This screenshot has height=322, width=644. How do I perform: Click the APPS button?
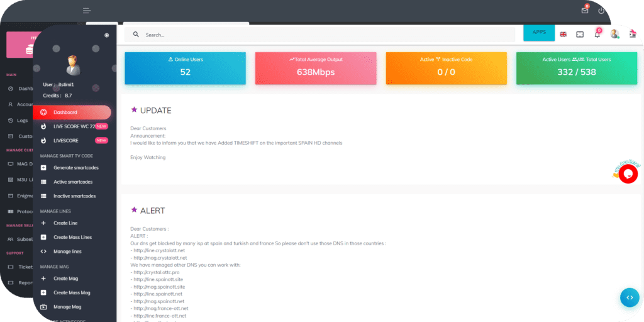539,32
